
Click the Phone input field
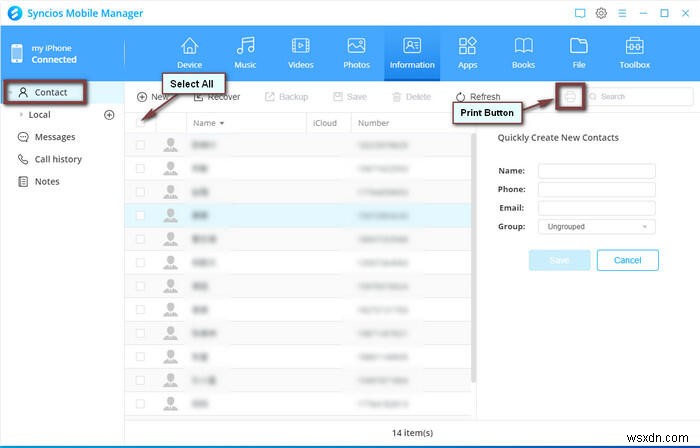point(596,190)
